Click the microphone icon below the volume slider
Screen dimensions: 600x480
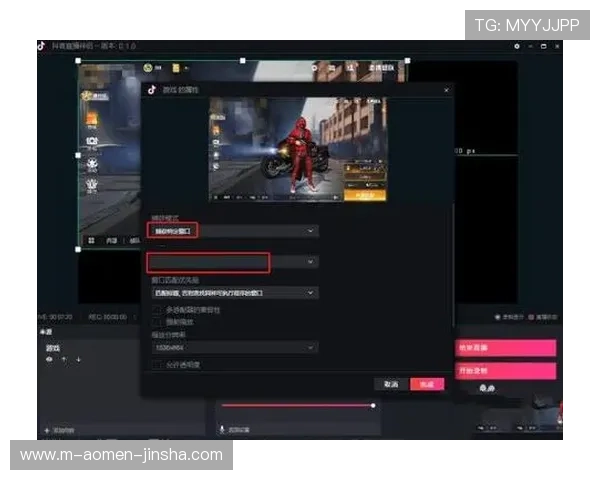click(x=222, y=429)
